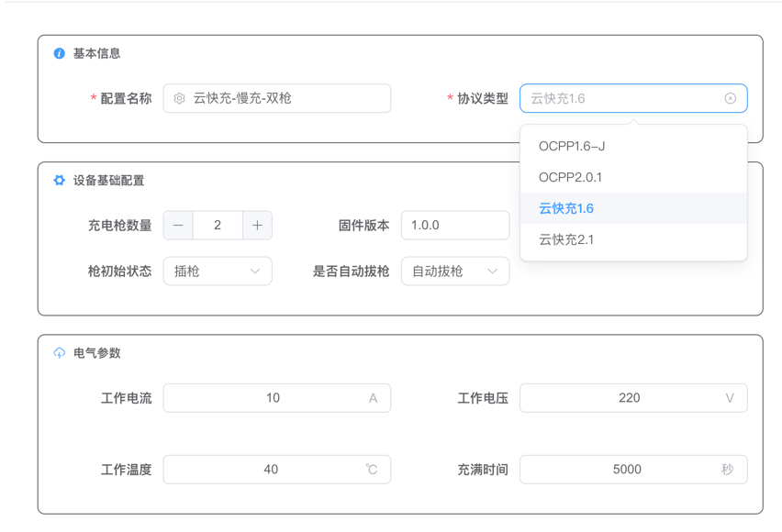
Task: Select OCPP1.6-J from the protocol list
Action: tap(633, 146)
